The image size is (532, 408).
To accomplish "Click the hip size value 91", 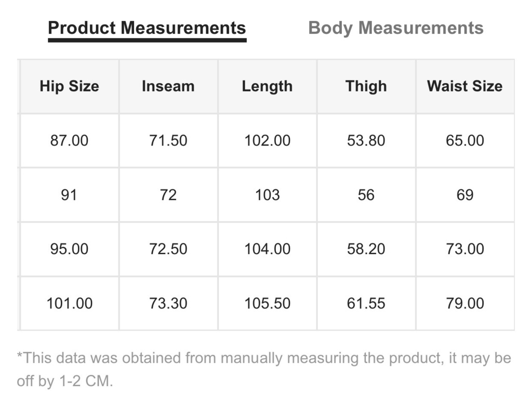I will tap(70, 195).
